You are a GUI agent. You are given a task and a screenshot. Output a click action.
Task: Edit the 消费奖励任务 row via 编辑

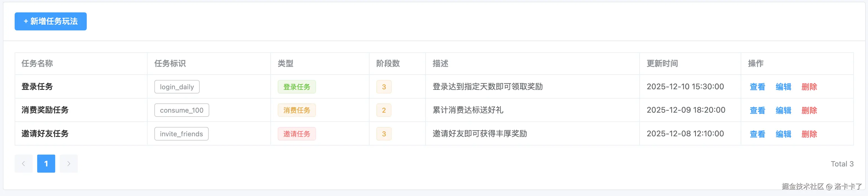point(783,110)
